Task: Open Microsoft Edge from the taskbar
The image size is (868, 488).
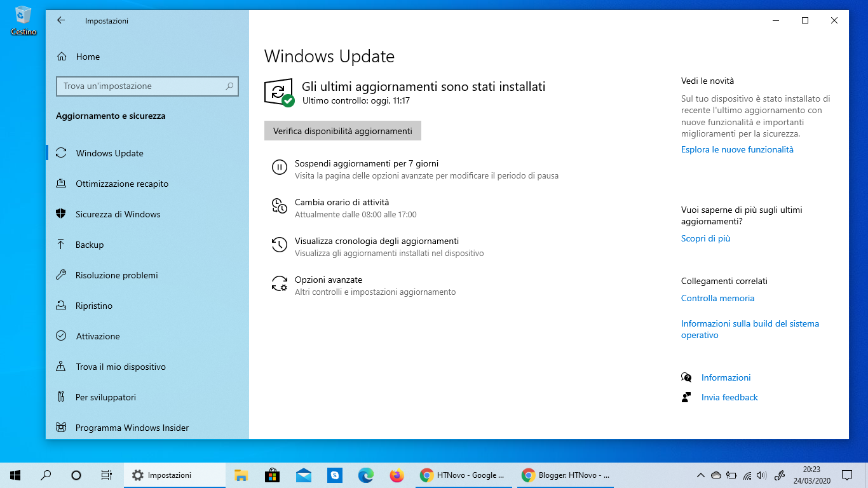Action: point(365,475)
